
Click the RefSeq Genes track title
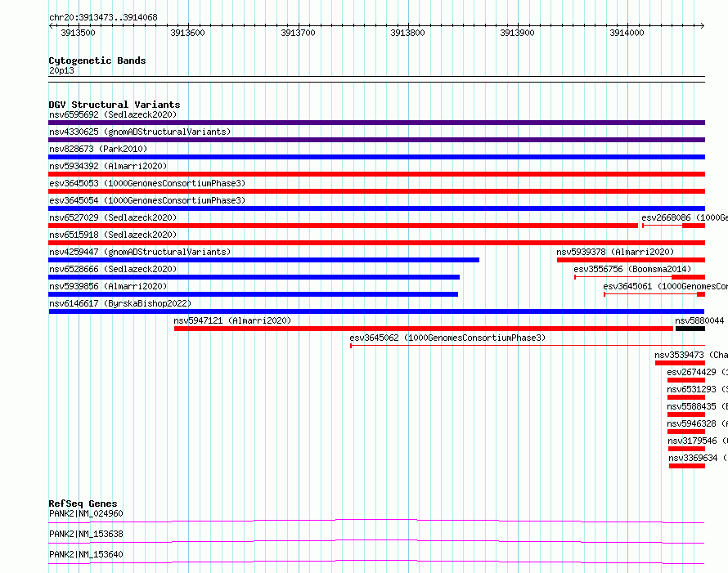coord(83,504)
